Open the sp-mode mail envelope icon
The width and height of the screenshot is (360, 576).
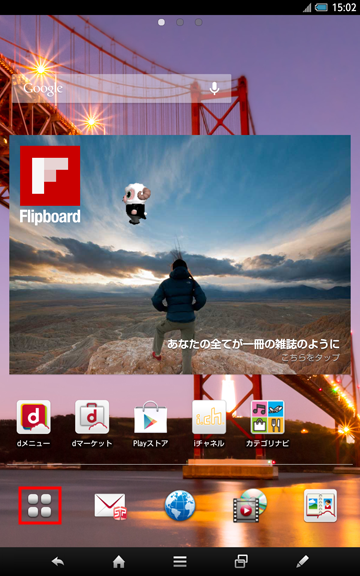pos(110,506)
